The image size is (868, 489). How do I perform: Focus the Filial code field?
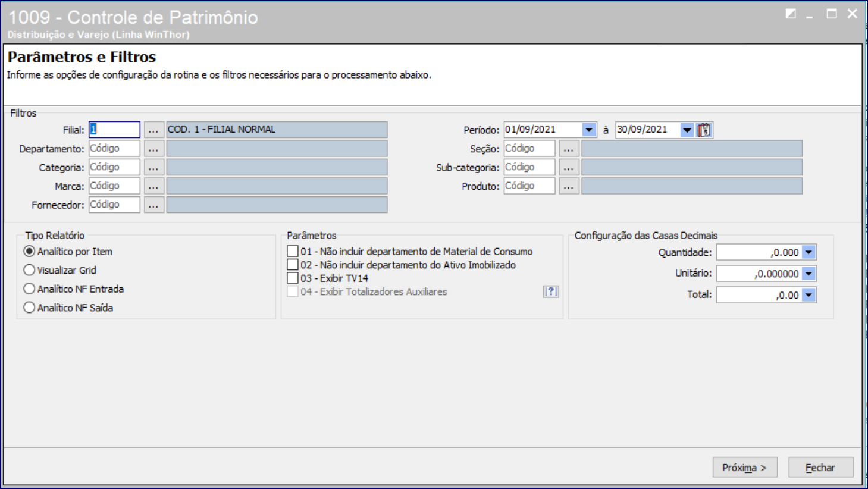pyautogui.click(x=114, y=130)
